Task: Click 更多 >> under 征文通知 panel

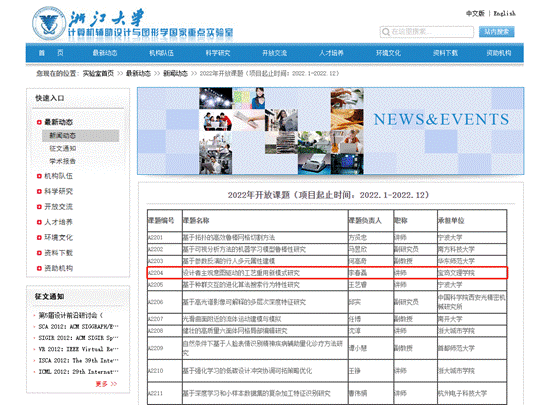Action: [x=106, y=384]
